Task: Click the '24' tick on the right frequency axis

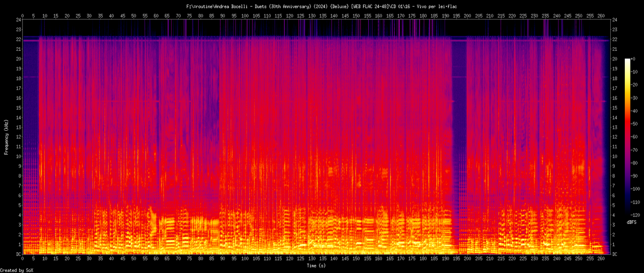Action: (615, 20)
